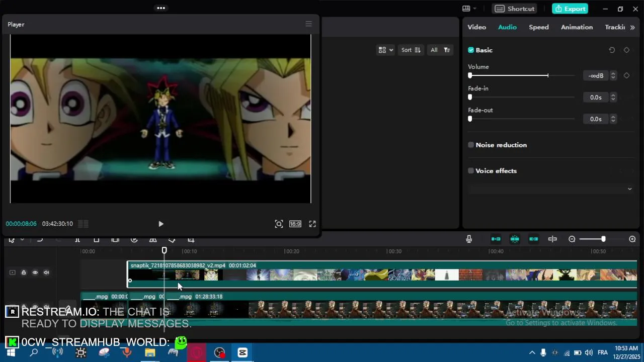Click the current timecode 00:00:08:06
644x362 pixels.
pos(21,224)
